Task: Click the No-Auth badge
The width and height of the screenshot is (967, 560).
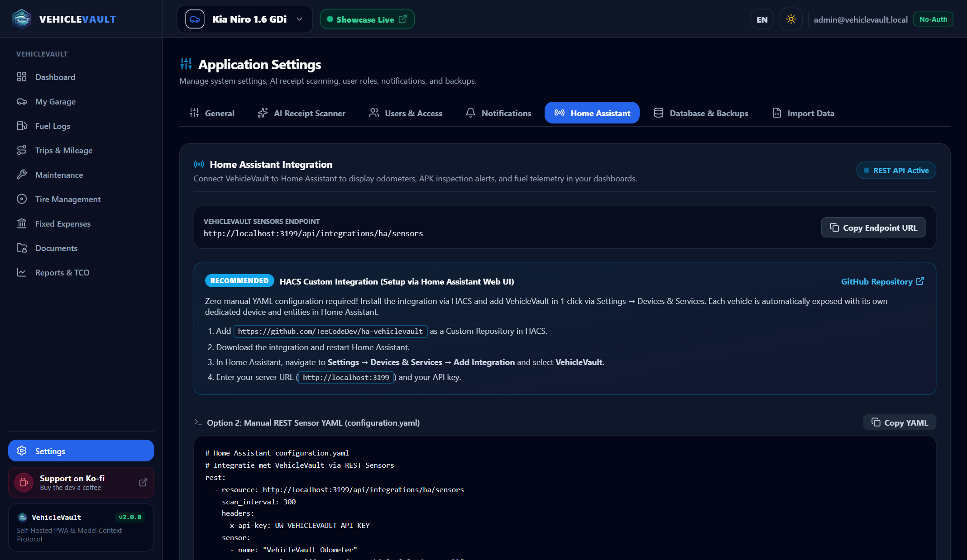Action: 933,19
